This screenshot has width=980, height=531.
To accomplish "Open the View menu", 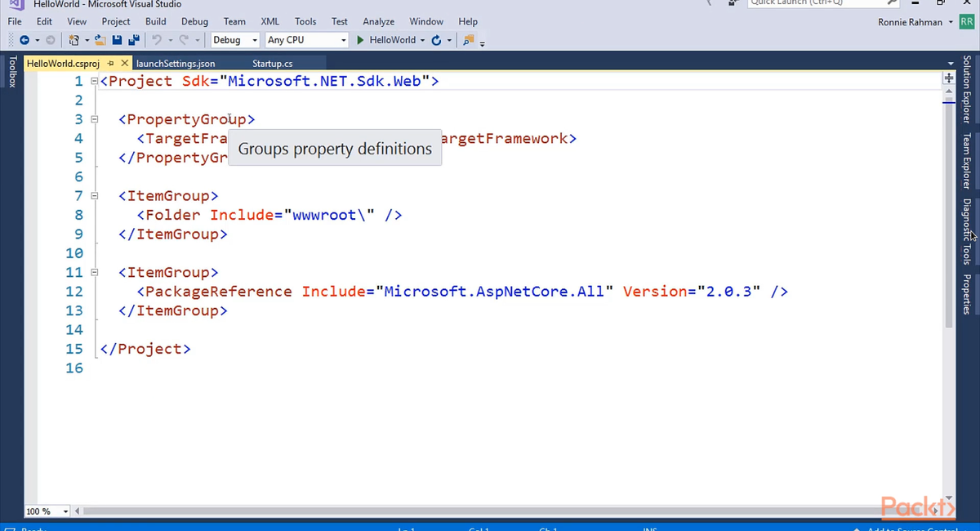I will (77, 21).
